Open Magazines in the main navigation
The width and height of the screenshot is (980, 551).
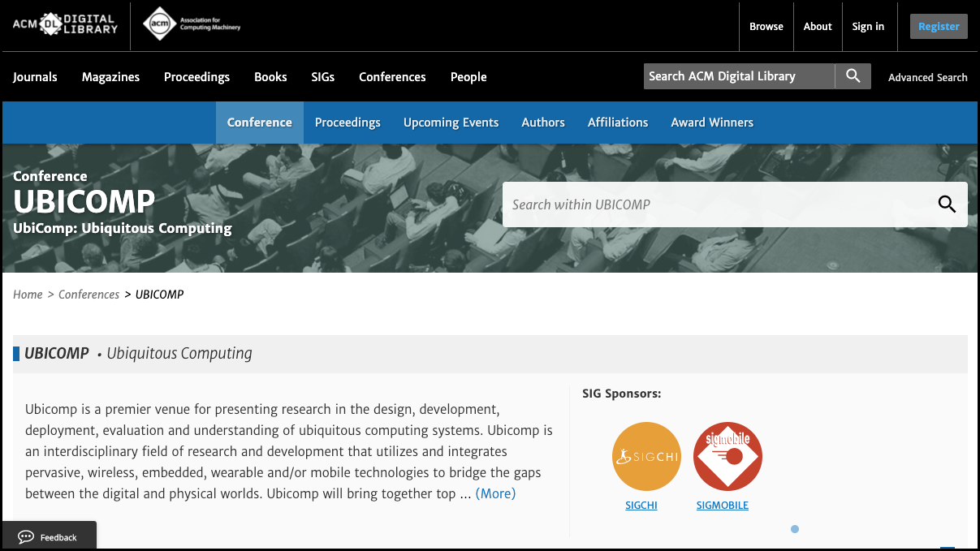(110, 77)
